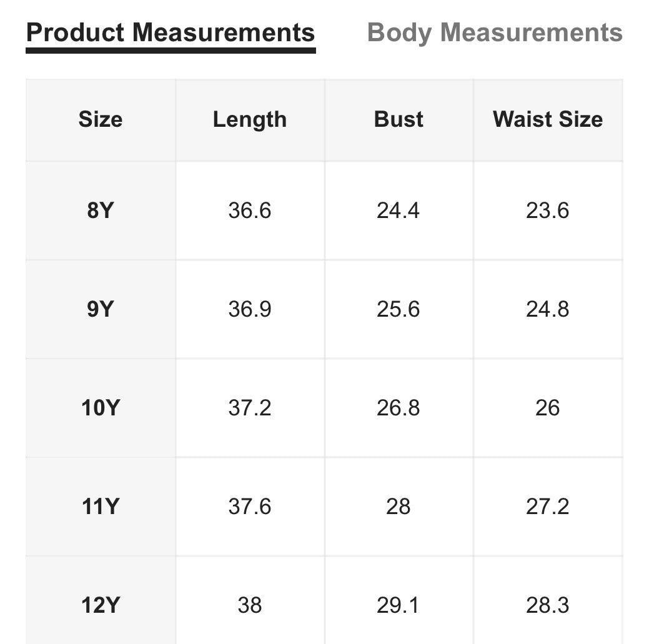
Task: Select the 11Y size row label
Action: 100,507
